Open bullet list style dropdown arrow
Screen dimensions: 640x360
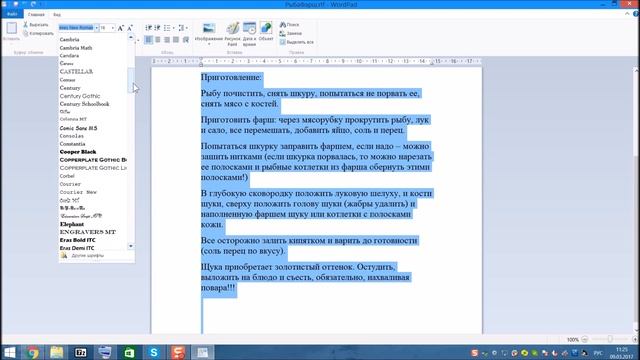[x=173, y=28]
